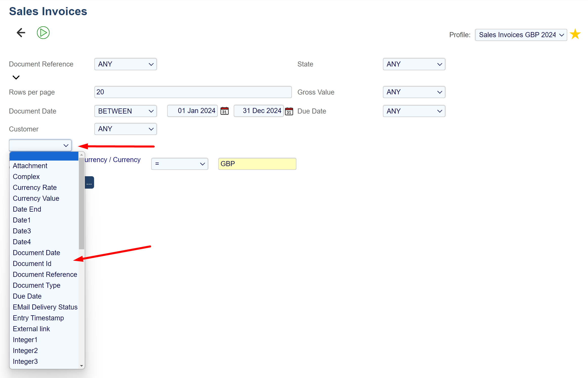
Task: Open the Document Date BETWEEN dropdown
Action: [125, 111]
